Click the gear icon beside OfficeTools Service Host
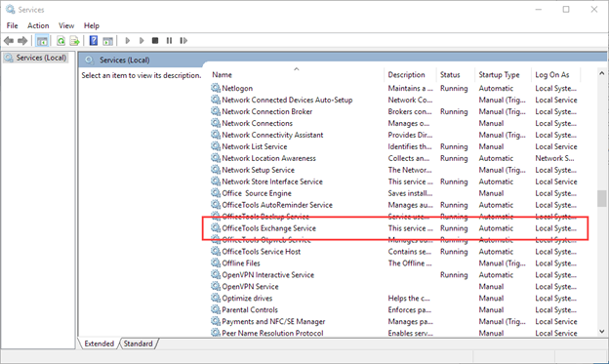This screenshot has height=364, width=609. pyautogui.click(x=216, y=251)
